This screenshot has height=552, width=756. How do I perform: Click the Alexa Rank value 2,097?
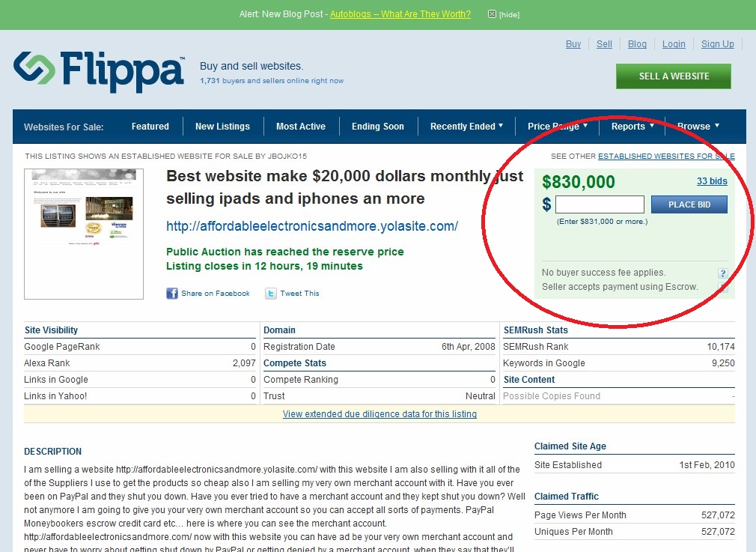pos(244,363)
